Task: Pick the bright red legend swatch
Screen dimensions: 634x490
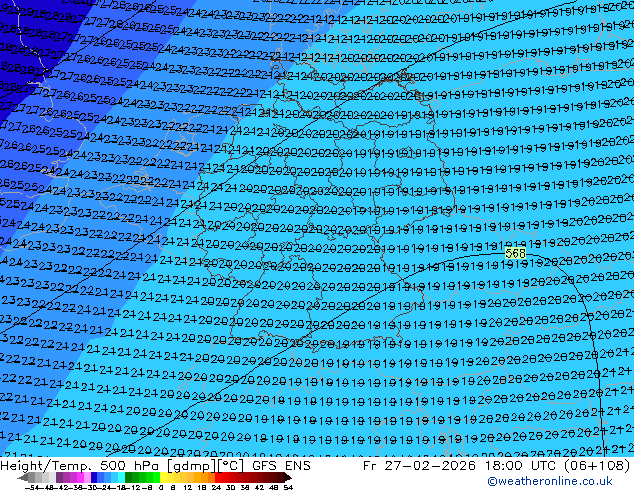Action: coord(219,477)
